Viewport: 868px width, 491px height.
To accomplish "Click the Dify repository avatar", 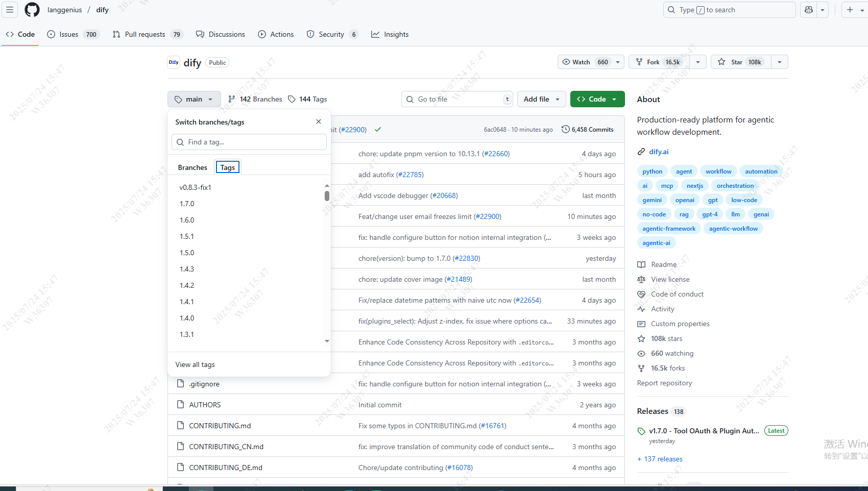I will click(174, 62).
